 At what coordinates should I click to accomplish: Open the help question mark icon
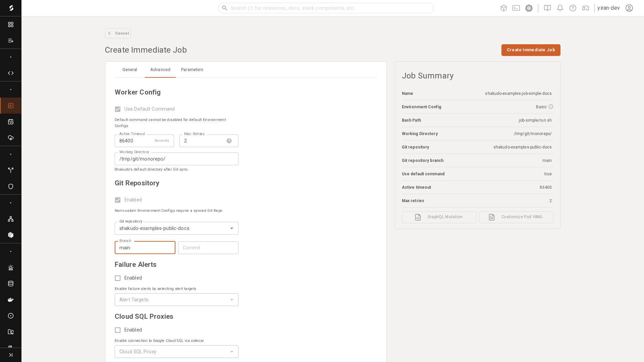(x=573, y=8)
